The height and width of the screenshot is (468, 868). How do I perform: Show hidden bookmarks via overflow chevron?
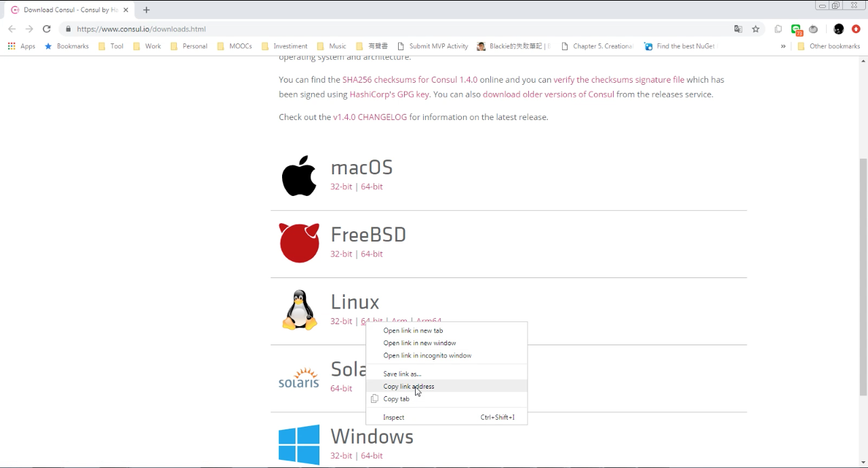(x=783, y=46)
